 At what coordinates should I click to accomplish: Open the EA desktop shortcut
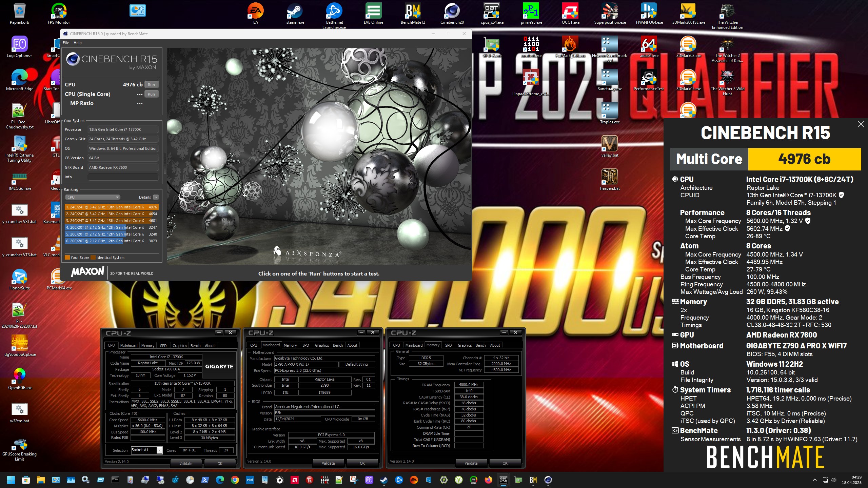click(255, 14)
